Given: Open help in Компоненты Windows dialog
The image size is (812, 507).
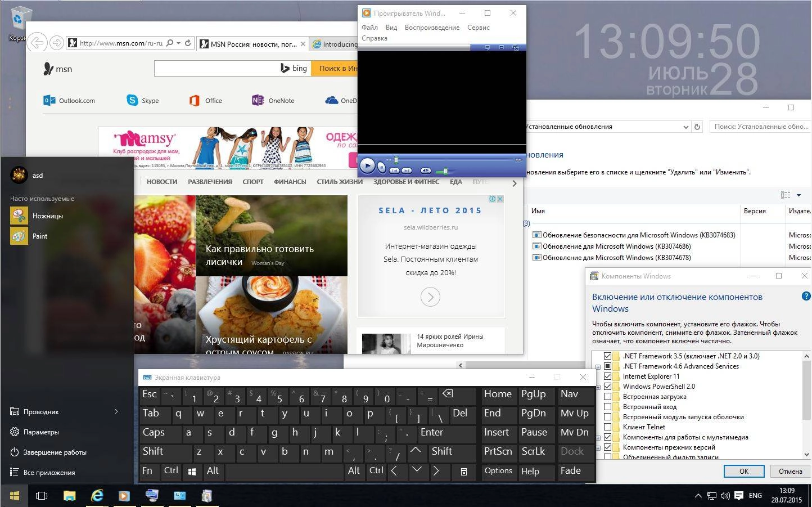Looking at the screenshot, I should point(806,297).
